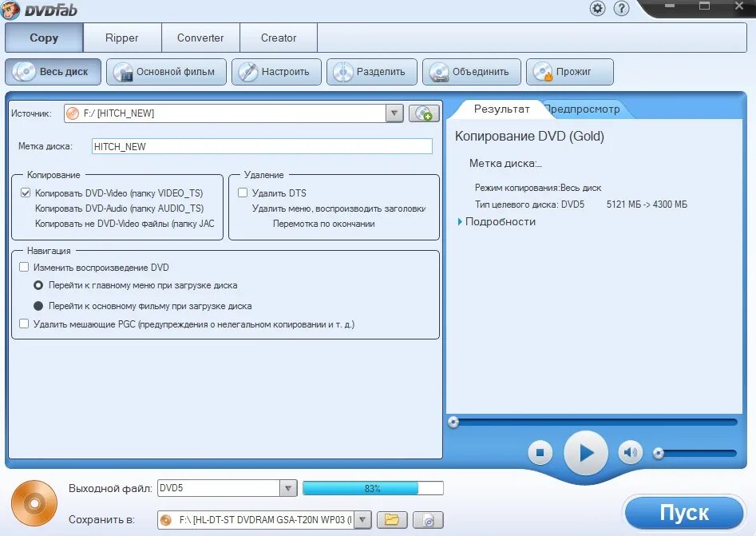Open the Выходной файл DVD5 dropdown
The height and width of the screenshot is (536, 756).
point(288,488)
